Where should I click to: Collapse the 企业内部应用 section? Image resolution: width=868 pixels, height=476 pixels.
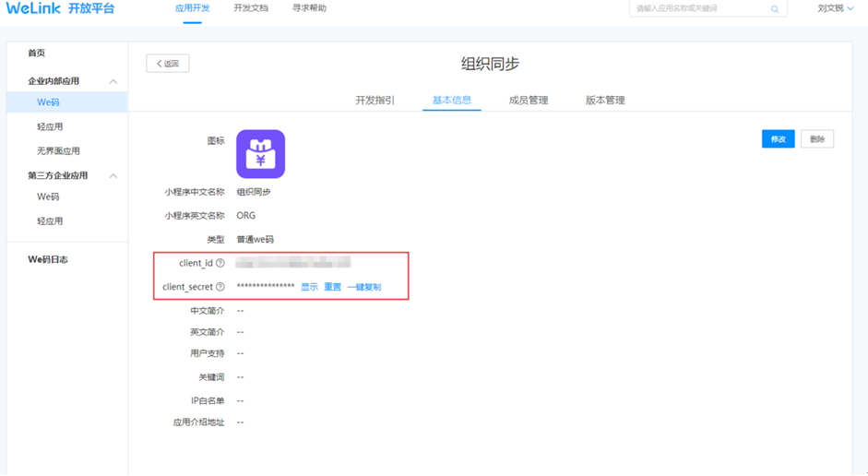[113, 81]
